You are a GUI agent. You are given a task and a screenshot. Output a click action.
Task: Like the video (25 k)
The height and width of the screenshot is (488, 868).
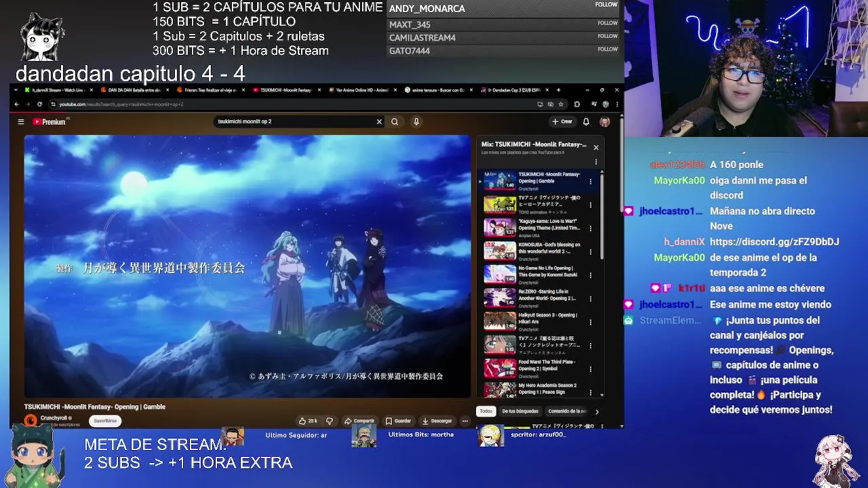pos(308,421)
